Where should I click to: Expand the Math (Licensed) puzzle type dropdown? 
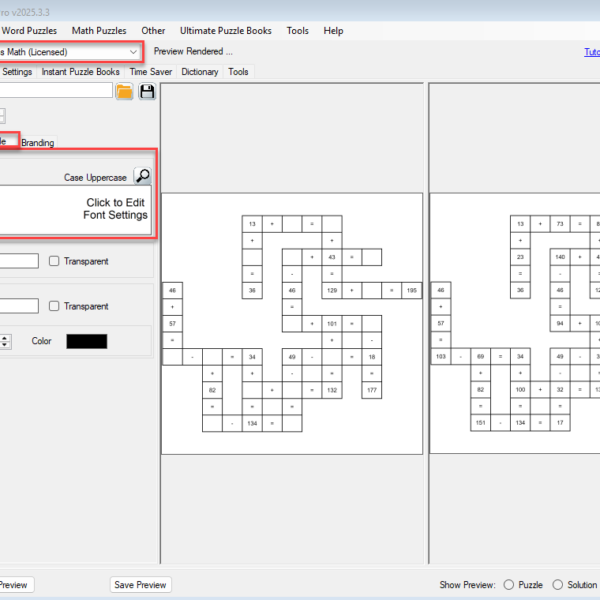tap(134, 51)
